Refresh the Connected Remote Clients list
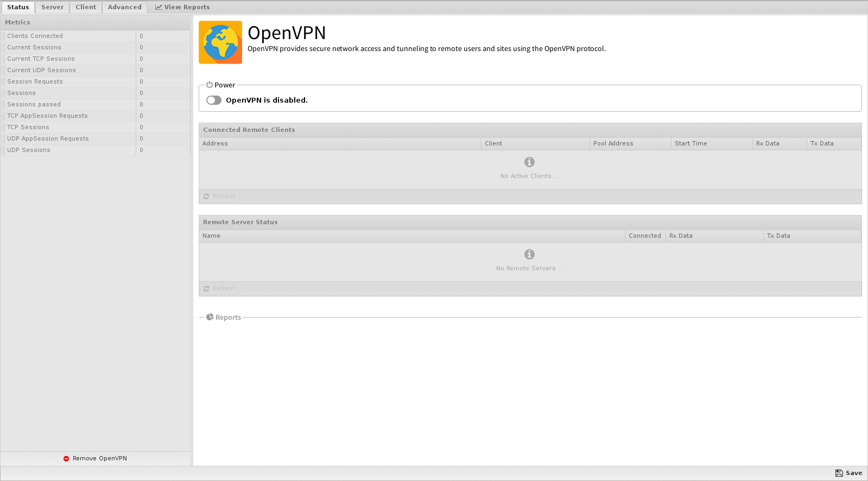 [220, 196]
